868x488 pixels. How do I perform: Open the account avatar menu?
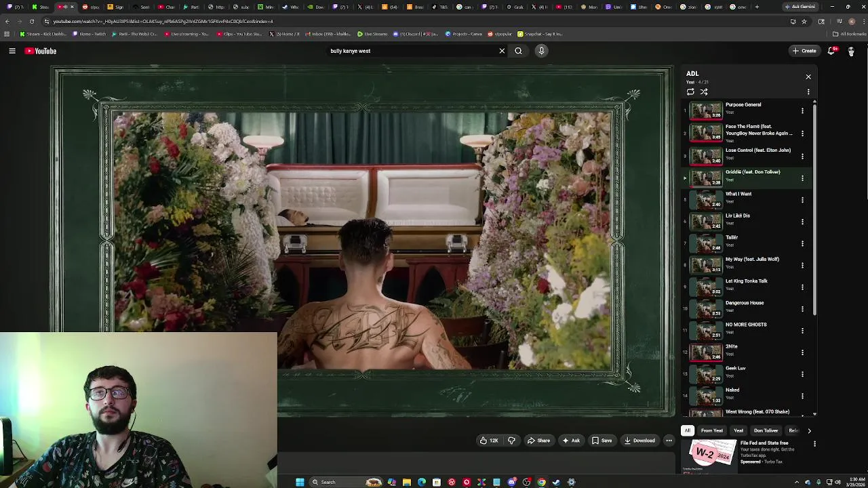pyautogui.click(x=851, y=51)
